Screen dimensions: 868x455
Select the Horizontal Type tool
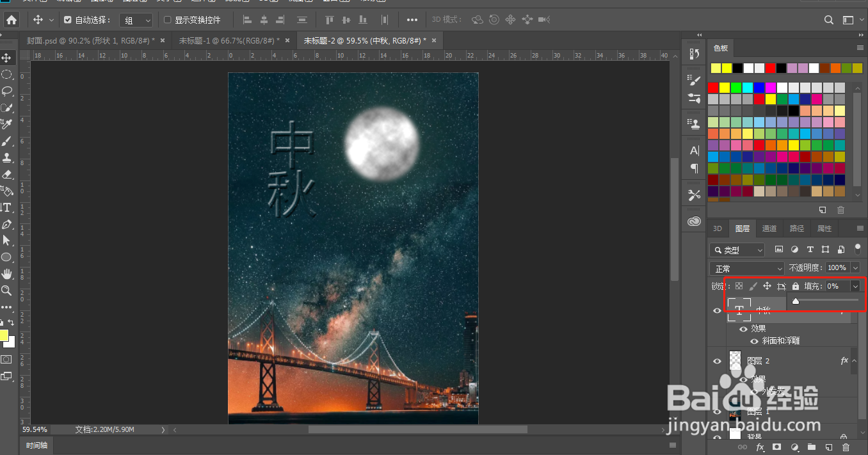[x=7, y=207]
